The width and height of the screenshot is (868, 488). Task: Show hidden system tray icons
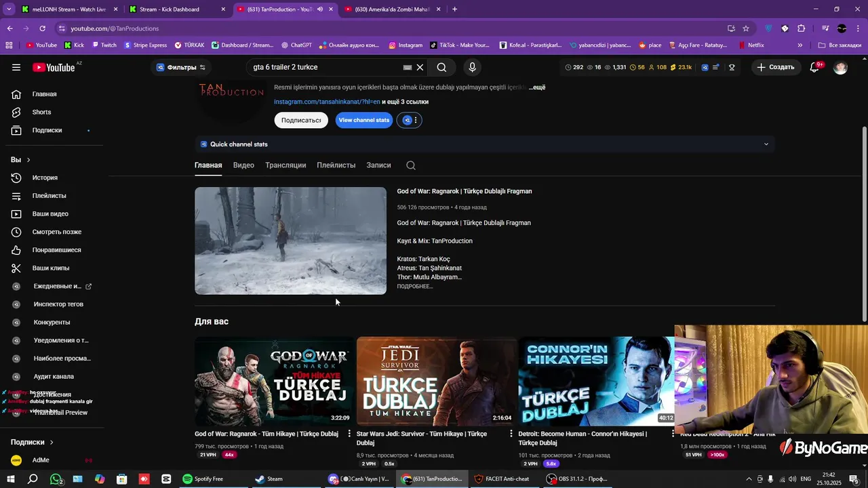[749, 479]
